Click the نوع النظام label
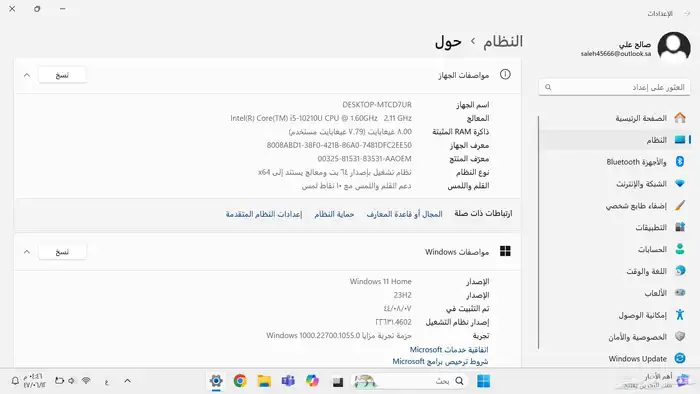Image resolution: width=700 pixels, height=394 pixels. (472, 172)
